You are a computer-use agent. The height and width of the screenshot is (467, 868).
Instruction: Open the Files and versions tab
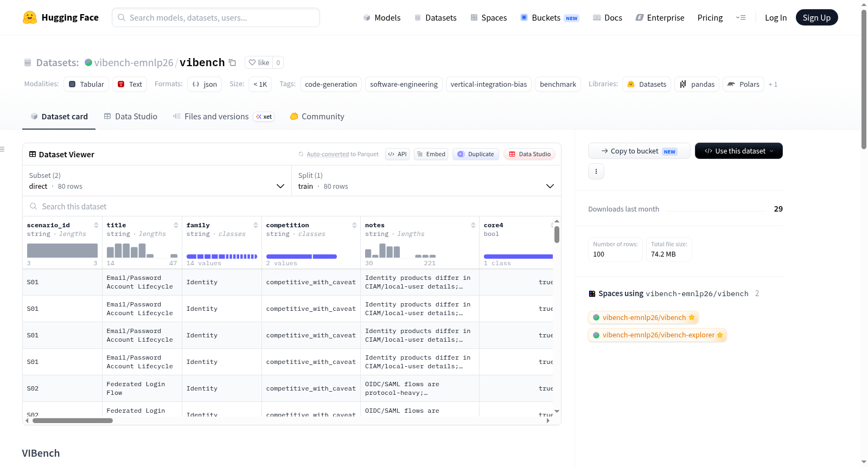[x=224, y=116]
